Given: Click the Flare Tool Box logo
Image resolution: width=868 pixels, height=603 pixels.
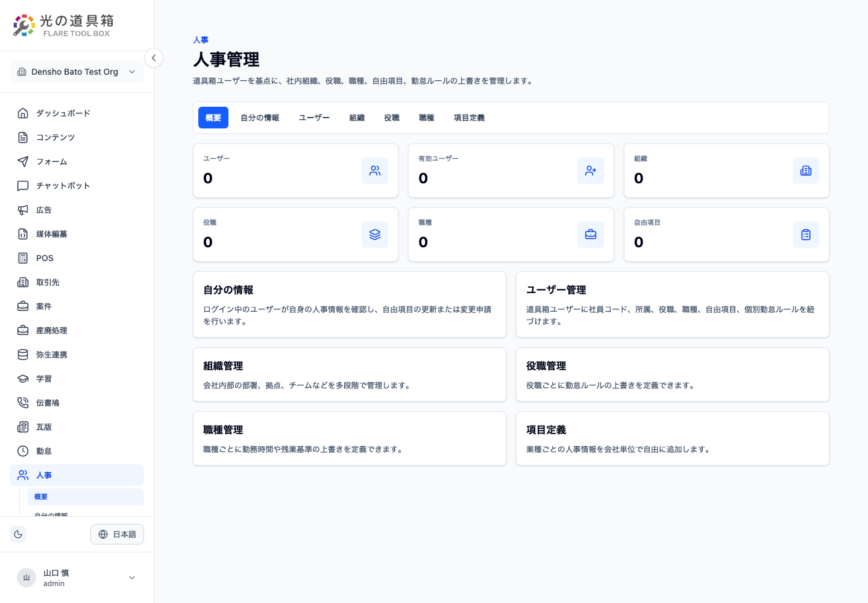Looking at the screenshot, I should pyautogui.click(x=63, y=26).
